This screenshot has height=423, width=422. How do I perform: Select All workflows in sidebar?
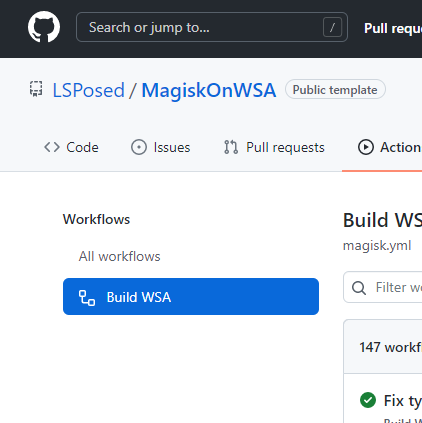[119, 256]
